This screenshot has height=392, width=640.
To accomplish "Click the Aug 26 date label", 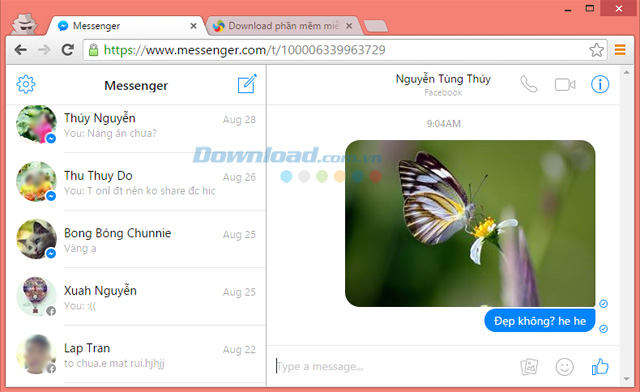I will [x=239, y=177].
